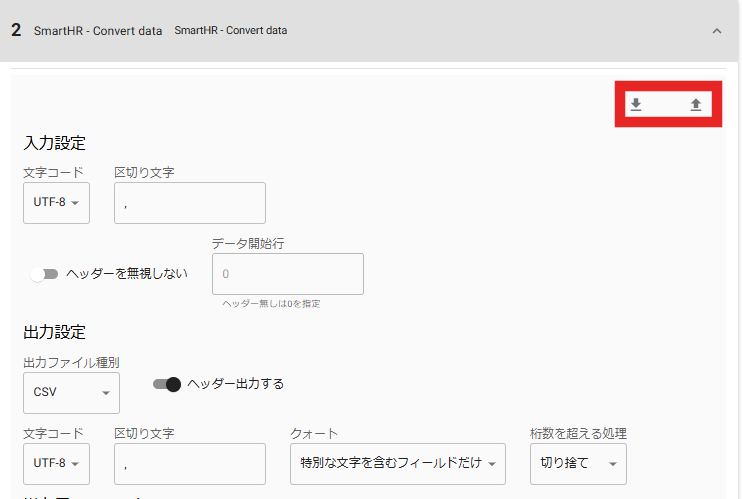Open output 文字コード UTF-8 dropdown

pos(56,463)
